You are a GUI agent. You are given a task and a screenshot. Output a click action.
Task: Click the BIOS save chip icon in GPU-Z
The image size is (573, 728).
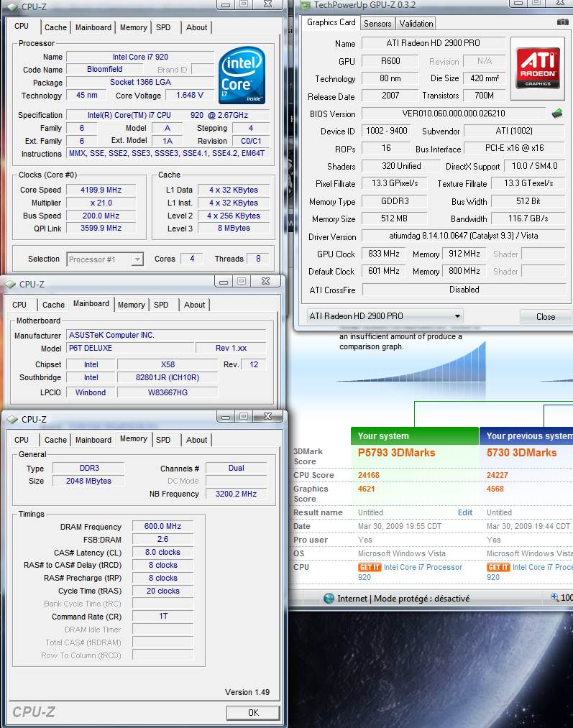click(557, 114)
